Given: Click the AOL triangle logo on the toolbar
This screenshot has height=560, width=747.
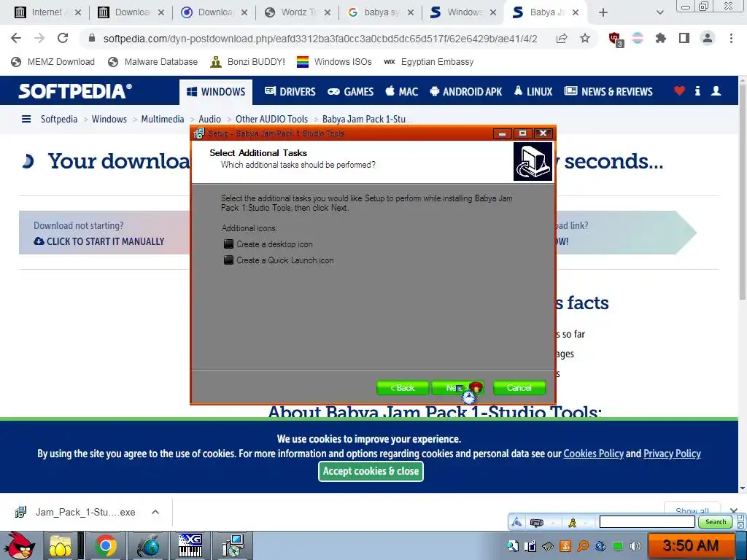Looking at the screenshot, I should point(516,523).
